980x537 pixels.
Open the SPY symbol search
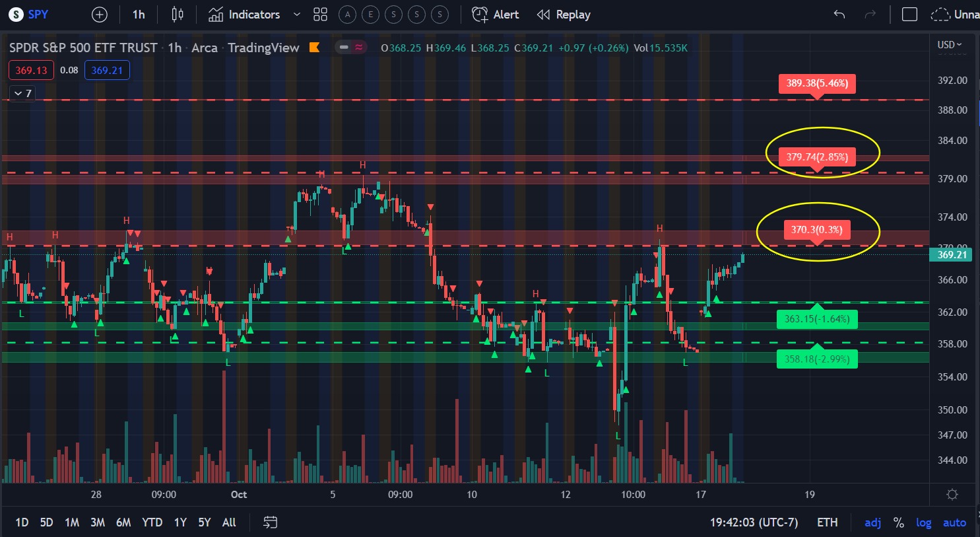coord(28,14)
